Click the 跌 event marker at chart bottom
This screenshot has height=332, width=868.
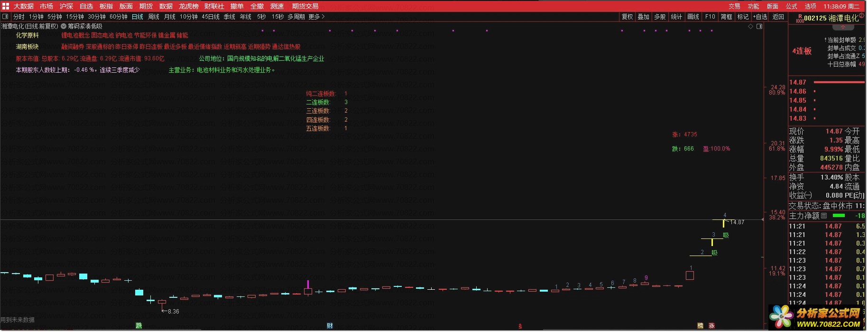[139, 325]
